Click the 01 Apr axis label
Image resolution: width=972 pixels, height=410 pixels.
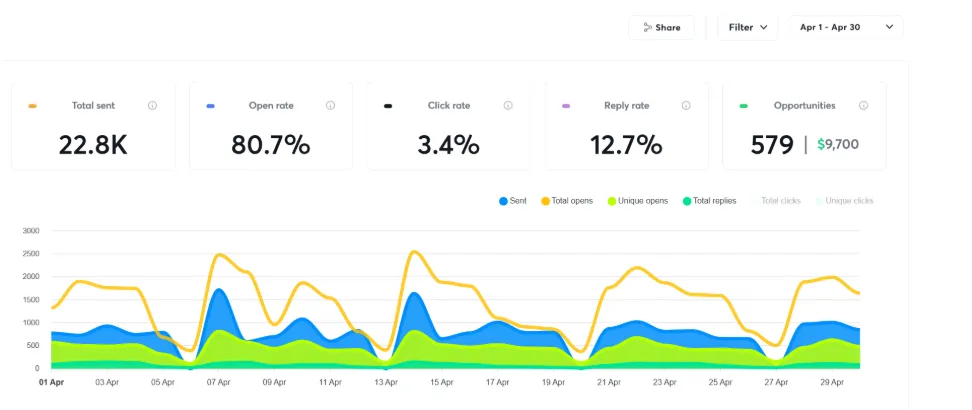pyautogui.click(x=51, y=383)
